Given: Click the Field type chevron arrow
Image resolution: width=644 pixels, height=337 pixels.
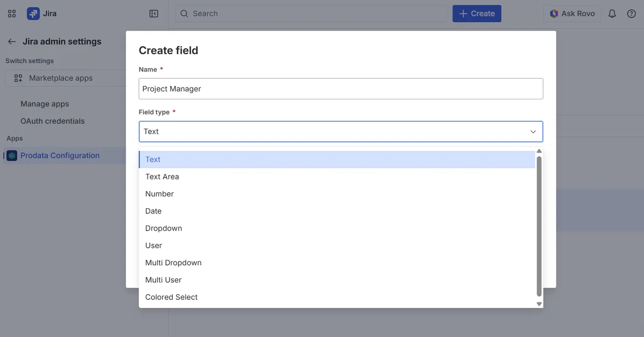Looking at the screenshot, I should 533,131.
